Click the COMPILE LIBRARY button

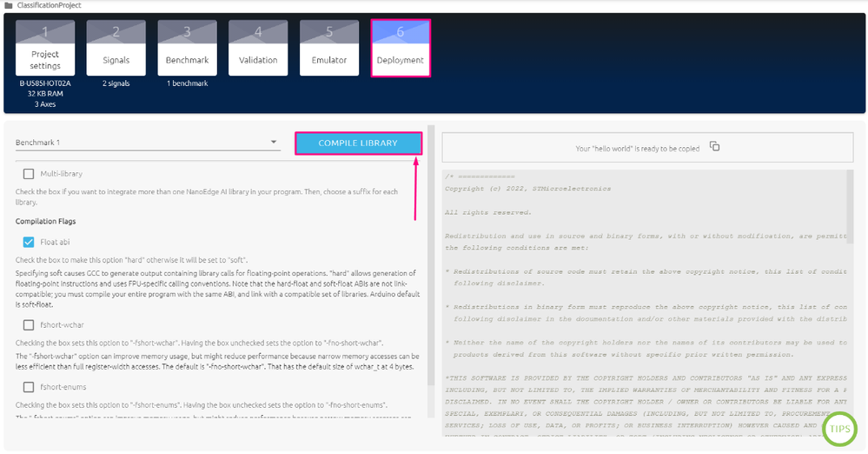358,143
